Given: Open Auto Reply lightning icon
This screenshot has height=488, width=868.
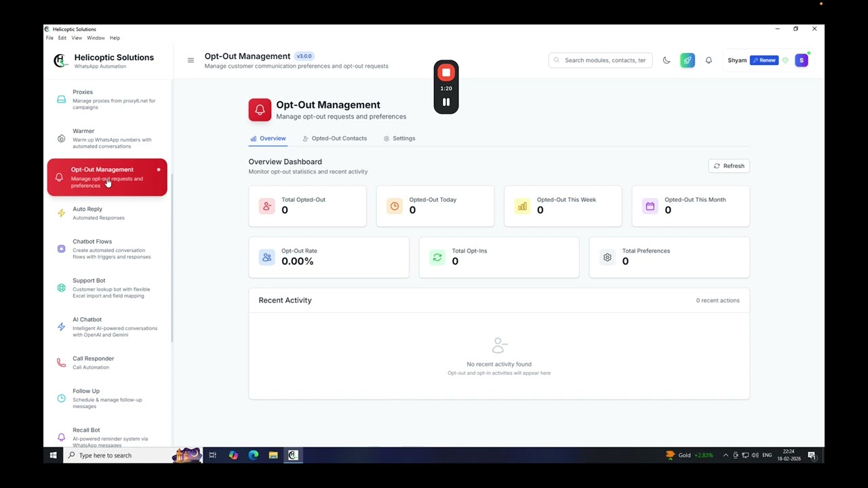Looking at the screenshot, I should (61, 213).
